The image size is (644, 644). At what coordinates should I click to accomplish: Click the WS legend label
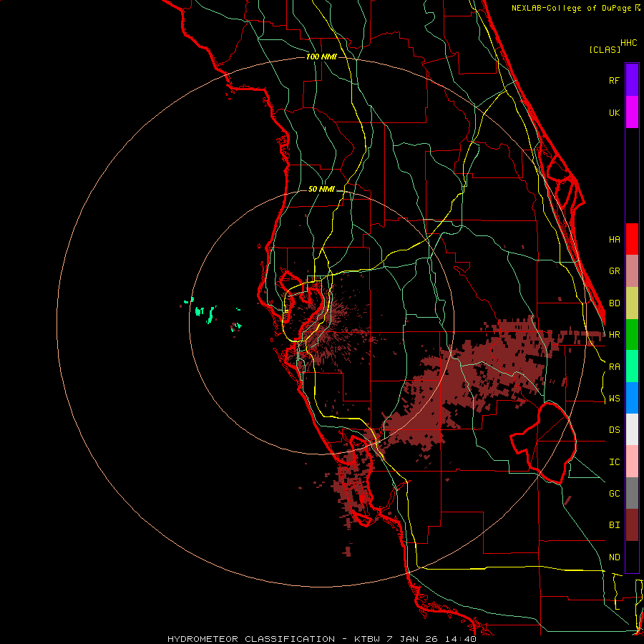point(614,399)
